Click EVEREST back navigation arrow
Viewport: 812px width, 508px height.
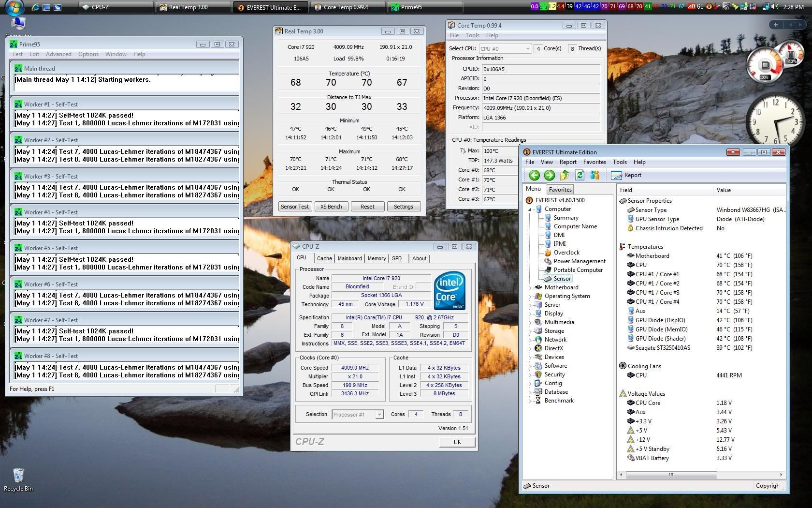pyautogui.click(x=534, y=175)
